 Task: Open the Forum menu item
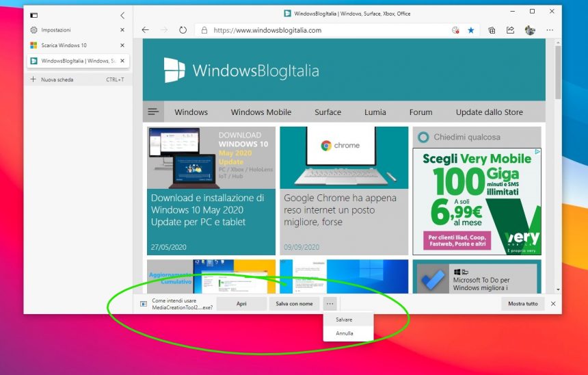[420, 112]
